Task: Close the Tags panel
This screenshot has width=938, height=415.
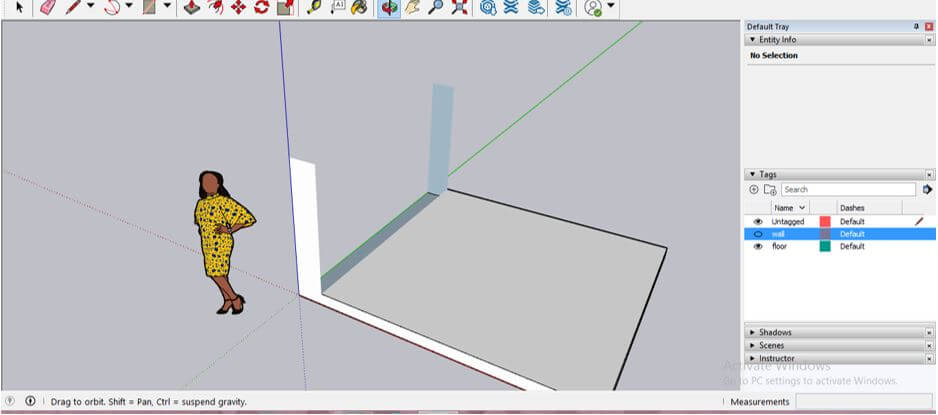Action: (929, 175)
